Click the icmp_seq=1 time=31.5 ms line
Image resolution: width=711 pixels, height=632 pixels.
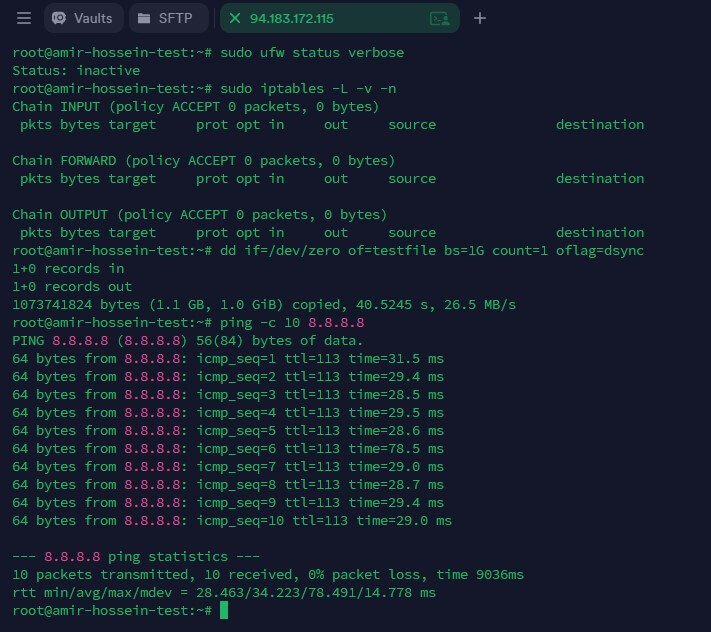coord(228,359)
